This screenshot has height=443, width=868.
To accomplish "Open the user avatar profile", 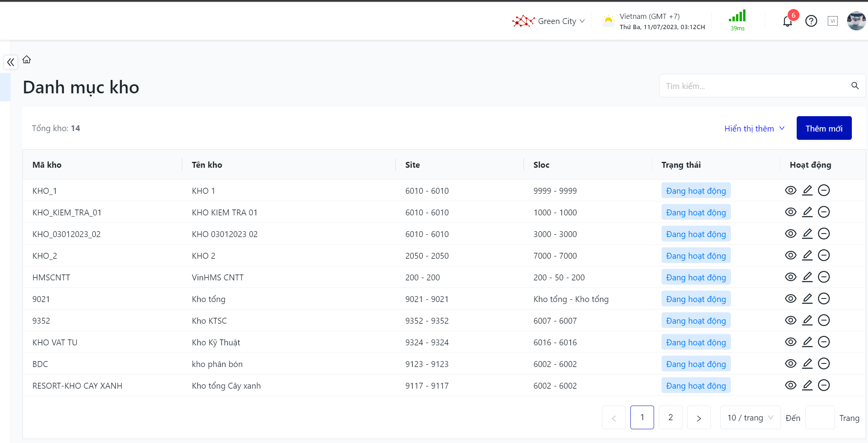I will [856, 21].
